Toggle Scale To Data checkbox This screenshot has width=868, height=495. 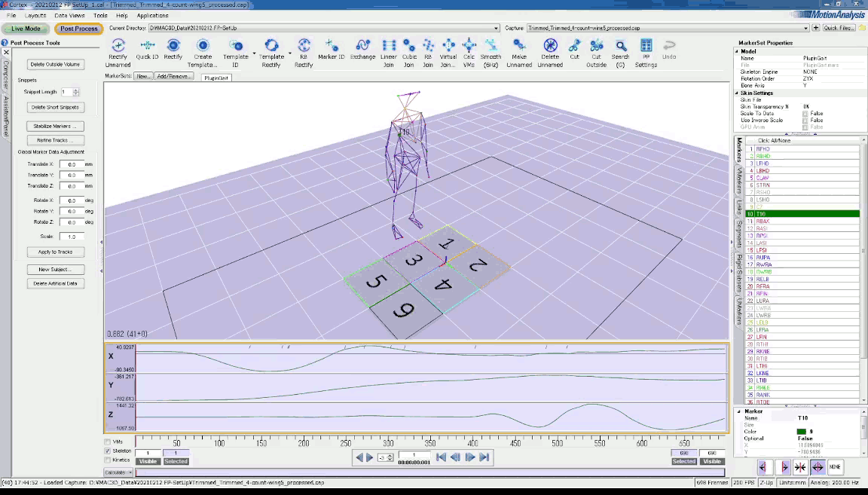click(x=805, y=114)
